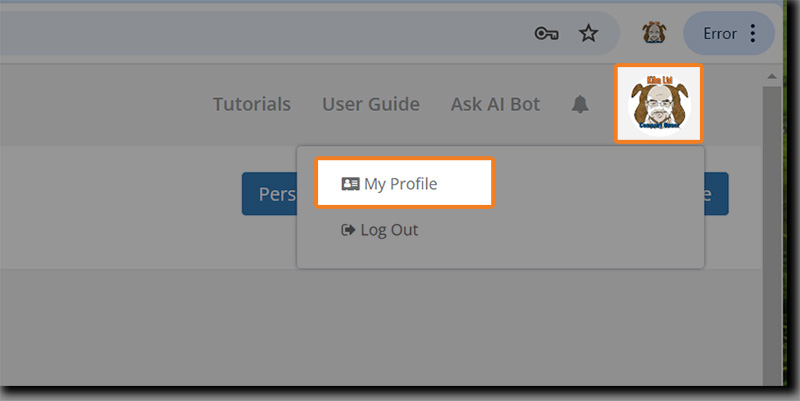Click the Ask AI Bot link
800x401 pixels.
(495, 104)
